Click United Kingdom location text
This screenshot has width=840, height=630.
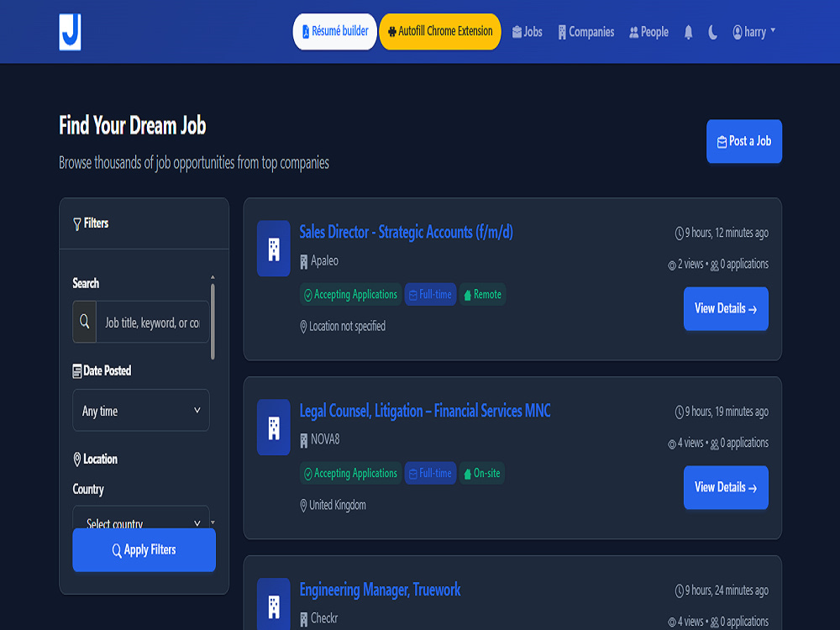[x=338, y=505]
